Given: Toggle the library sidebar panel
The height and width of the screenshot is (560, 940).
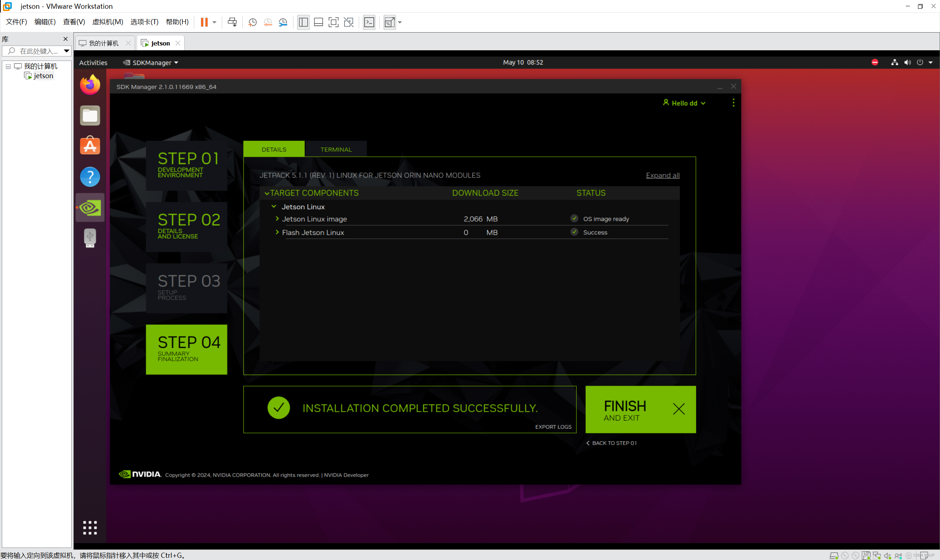Looking at the screenshot, I should (303, 22).
